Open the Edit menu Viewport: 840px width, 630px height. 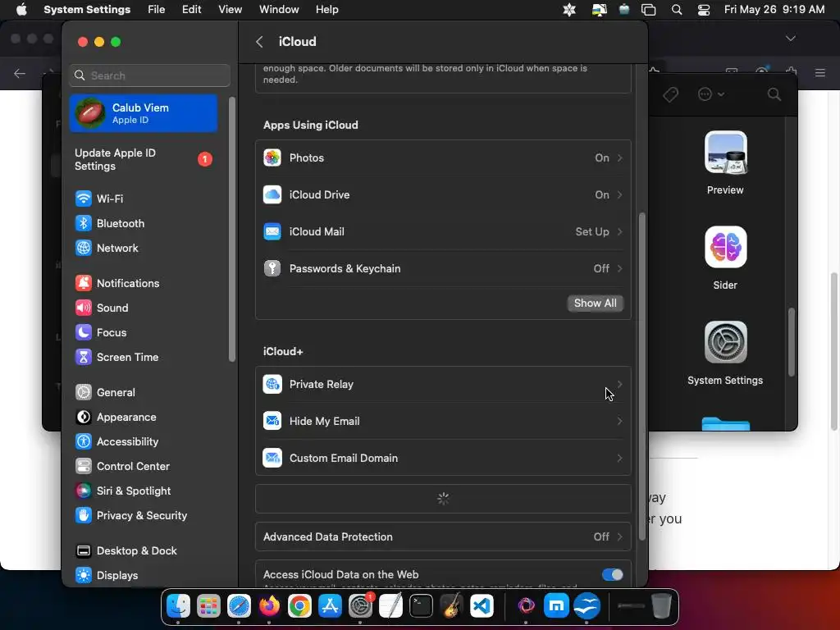point(192,10)
